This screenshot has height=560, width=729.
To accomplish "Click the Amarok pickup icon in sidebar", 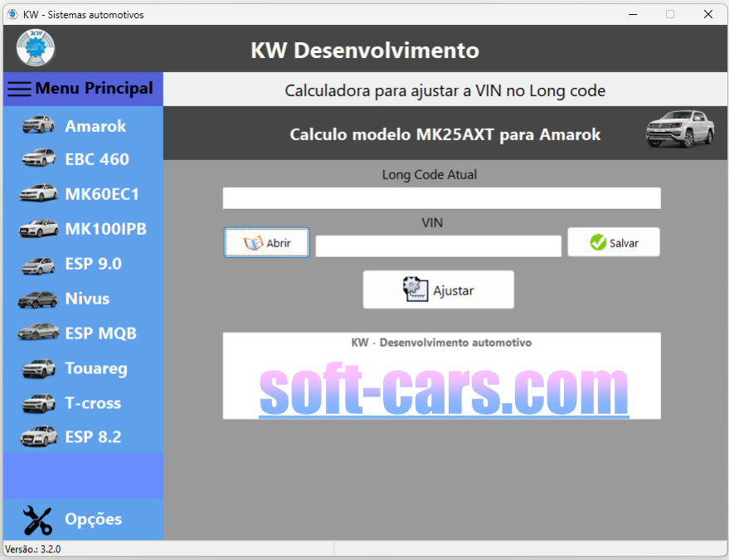I will pos(38,124).
